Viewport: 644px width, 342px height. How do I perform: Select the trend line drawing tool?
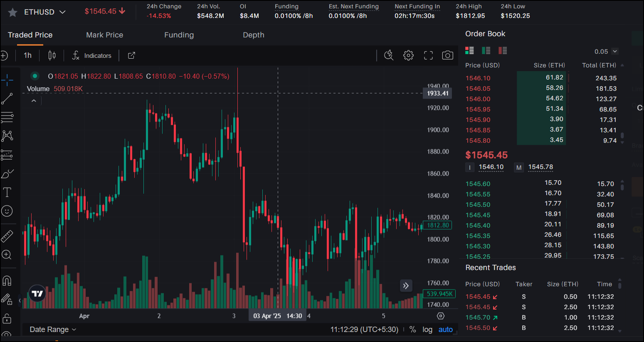tap(7, 99)
